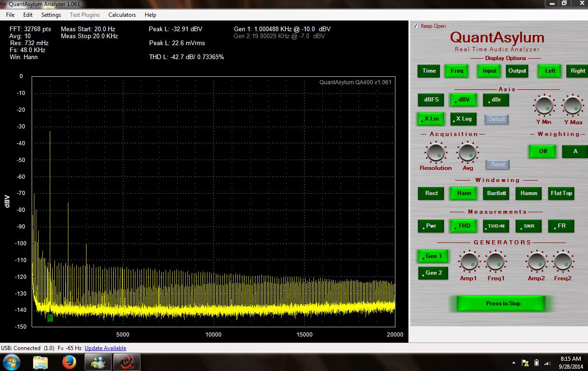Open the Help menu

[x=150, y=15]
